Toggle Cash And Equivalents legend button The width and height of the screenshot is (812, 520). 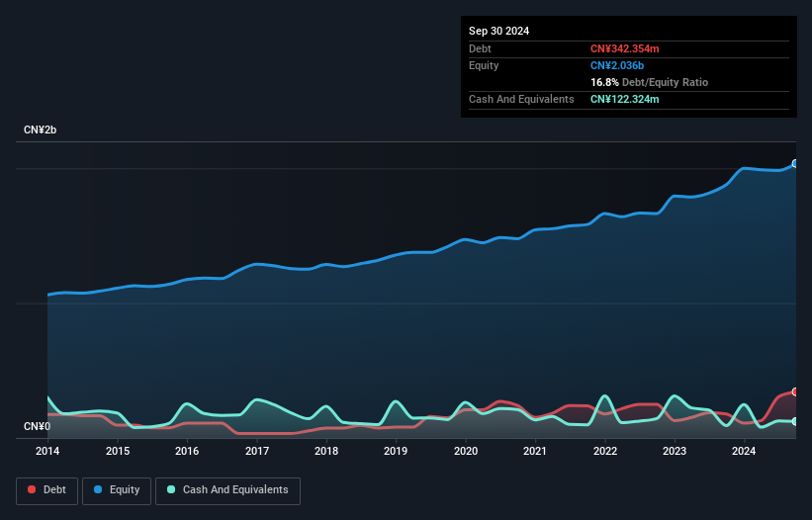pyautogui.click(x=227, y=490)
